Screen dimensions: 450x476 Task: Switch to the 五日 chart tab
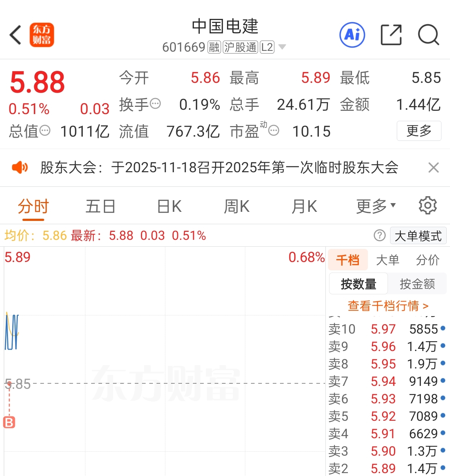point(100,207)
